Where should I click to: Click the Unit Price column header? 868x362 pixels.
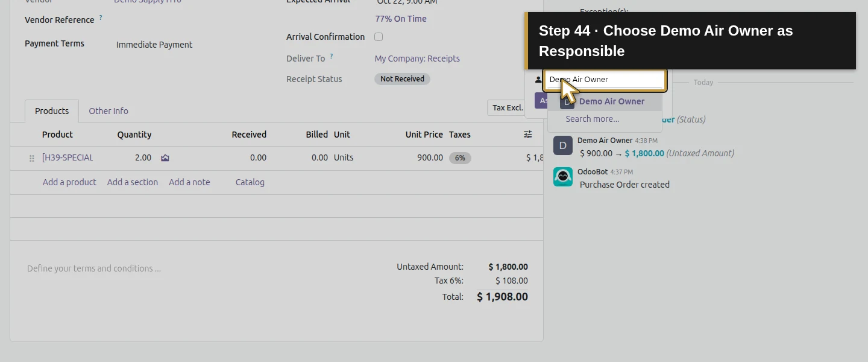click(x=424, y=135)
